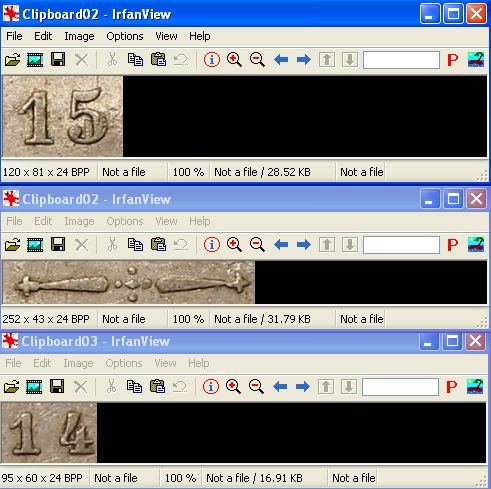The image size is (491, 489).
Task: Click Save floppy icon in top window
Action: [58, 60]
